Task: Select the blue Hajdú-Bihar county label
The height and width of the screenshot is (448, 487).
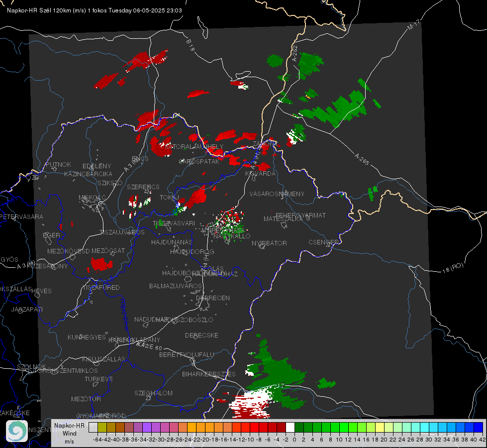Action: point(124,315)
